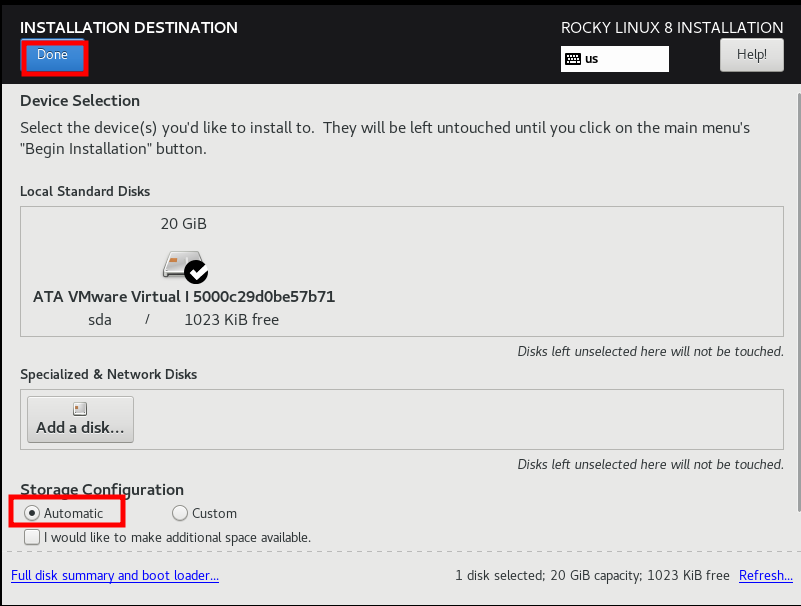801x606 pixels.
Task: Click the 1023 KiB free disk text
Action: 231,320
